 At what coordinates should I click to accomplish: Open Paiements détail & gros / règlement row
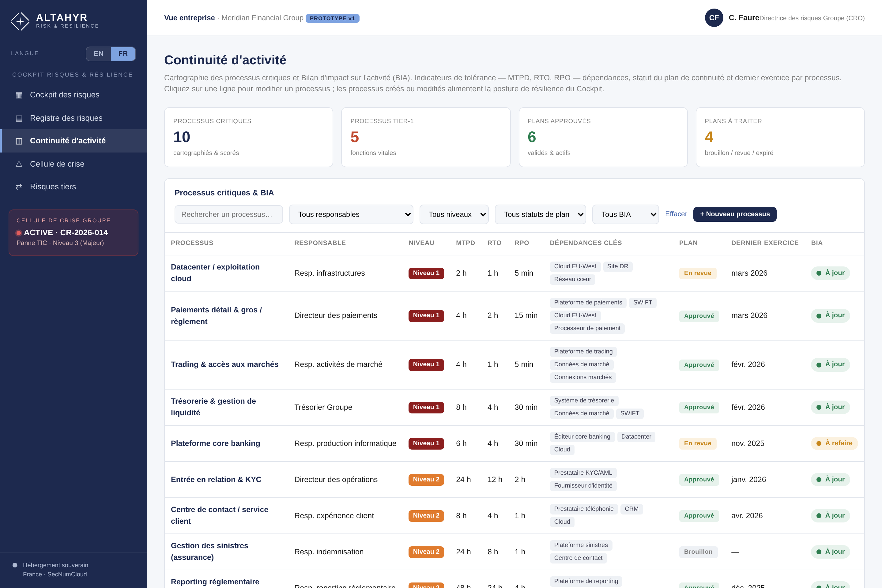(x=514, y=316)
